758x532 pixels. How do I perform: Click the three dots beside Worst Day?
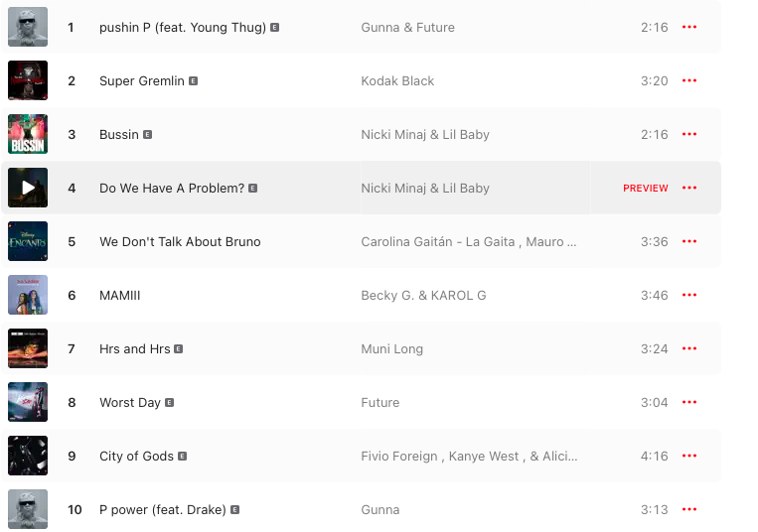pyautogui.click(x=689, y=402)
